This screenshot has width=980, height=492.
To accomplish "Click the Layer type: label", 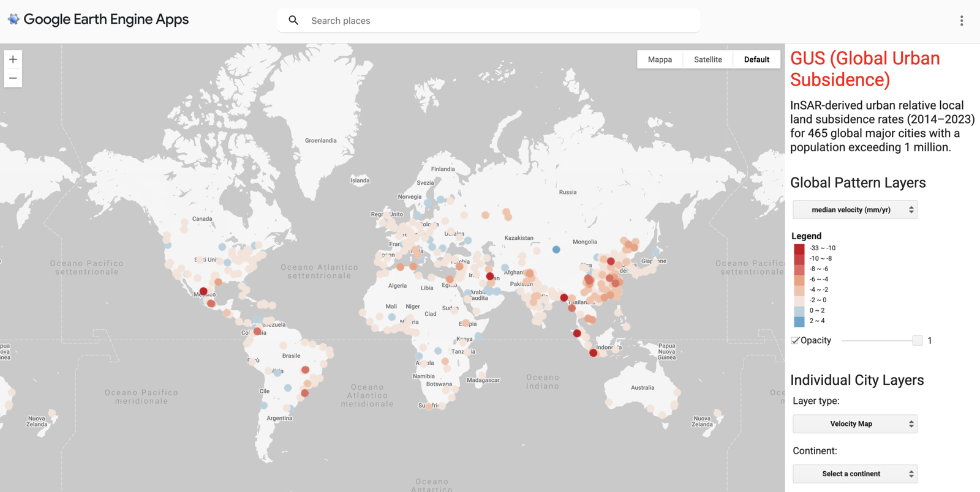I will click(816, 401).
